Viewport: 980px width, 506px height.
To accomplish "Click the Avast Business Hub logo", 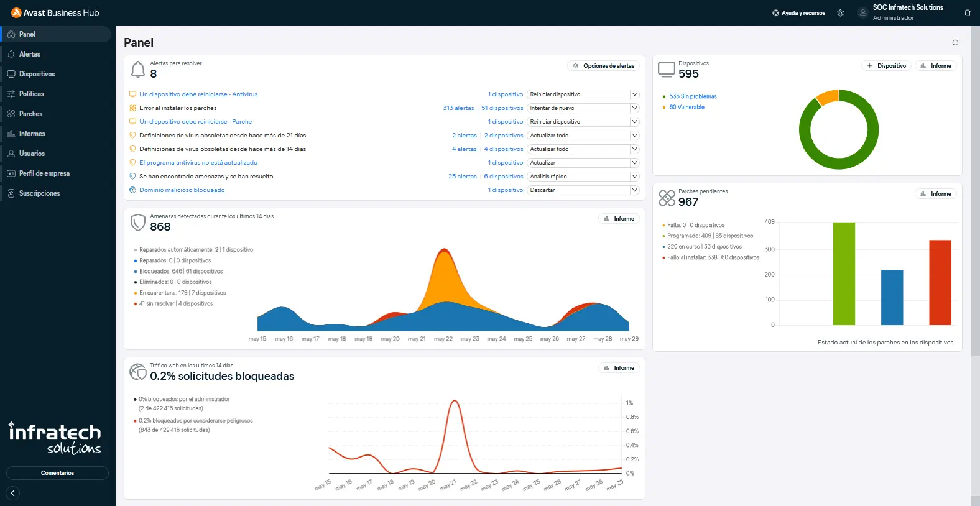I will pos(55,12).
